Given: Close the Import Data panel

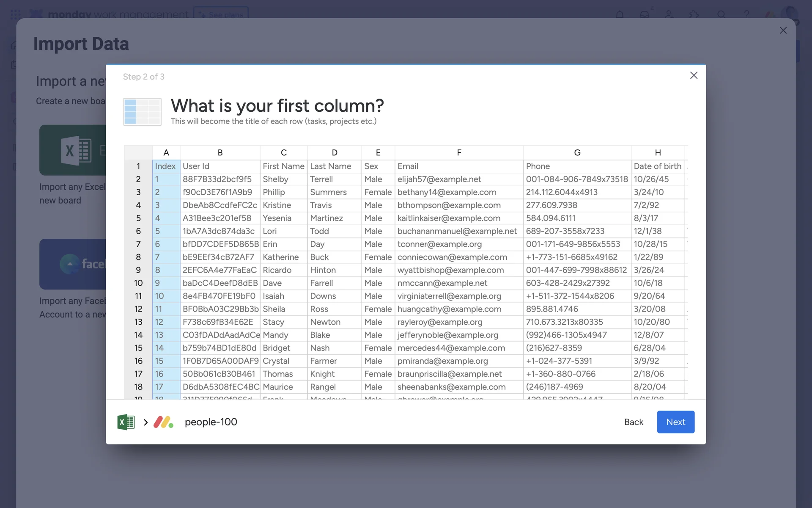Looking at the screenshot, I should [x=783, y=30].
